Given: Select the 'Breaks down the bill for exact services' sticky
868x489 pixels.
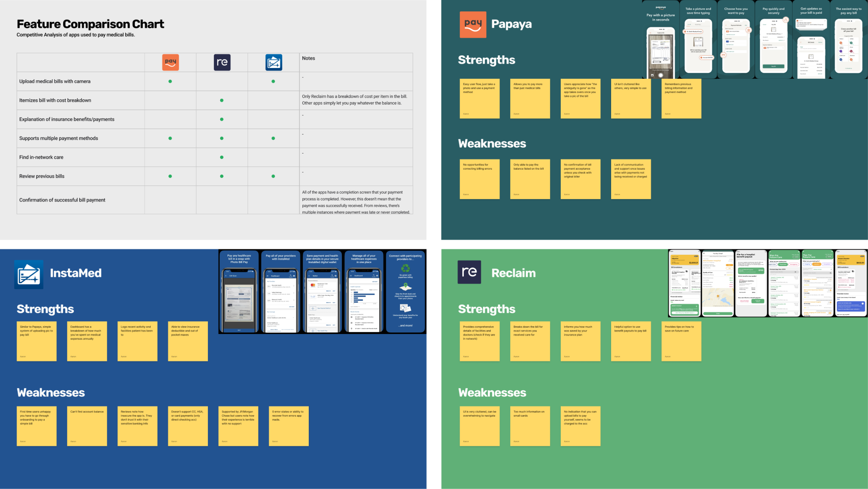Looking at the screenshot, I should coord(530,341).
